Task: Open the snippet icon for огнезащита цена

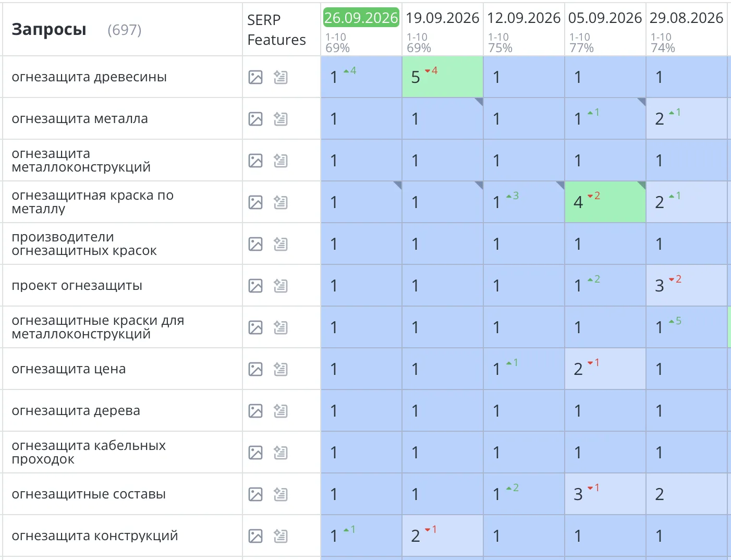Action: point(281,369)
